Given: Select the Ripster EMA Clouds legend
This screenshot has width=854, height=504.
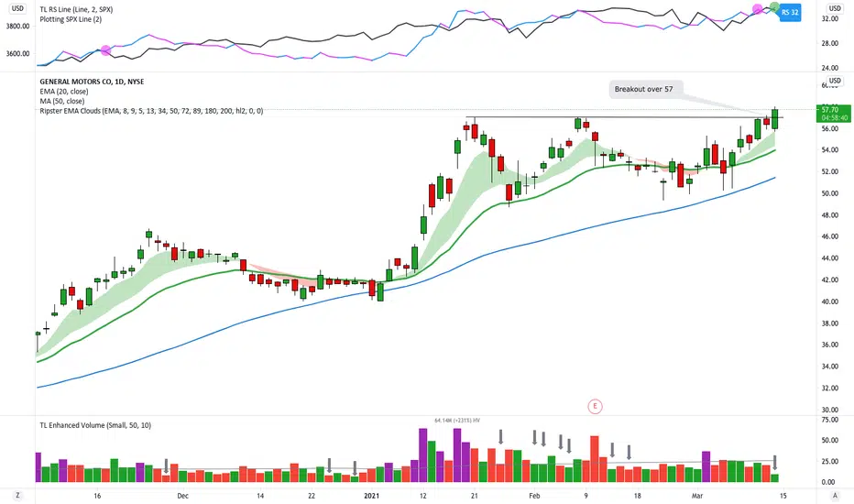Looking at the screenshot, I should 151,111.
